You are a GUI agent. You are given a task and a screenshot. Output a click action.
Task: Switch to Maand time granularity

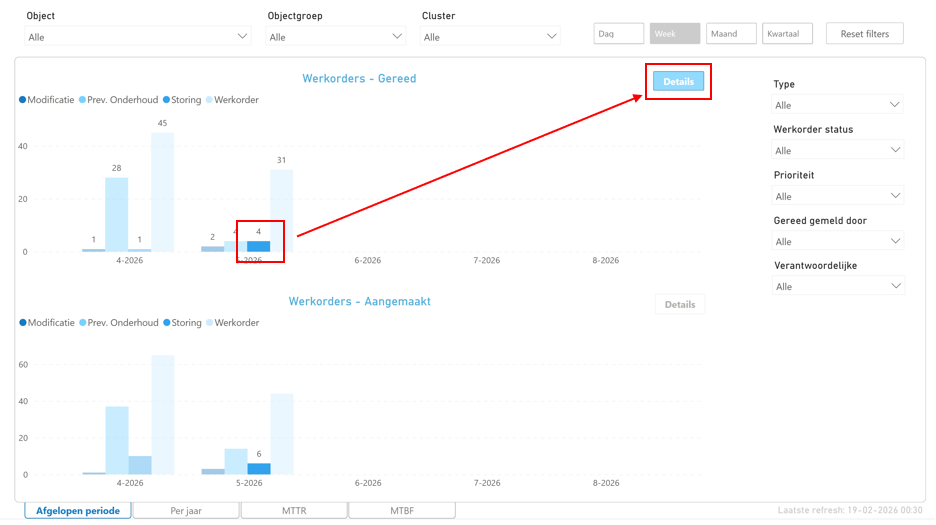point(731,34)
